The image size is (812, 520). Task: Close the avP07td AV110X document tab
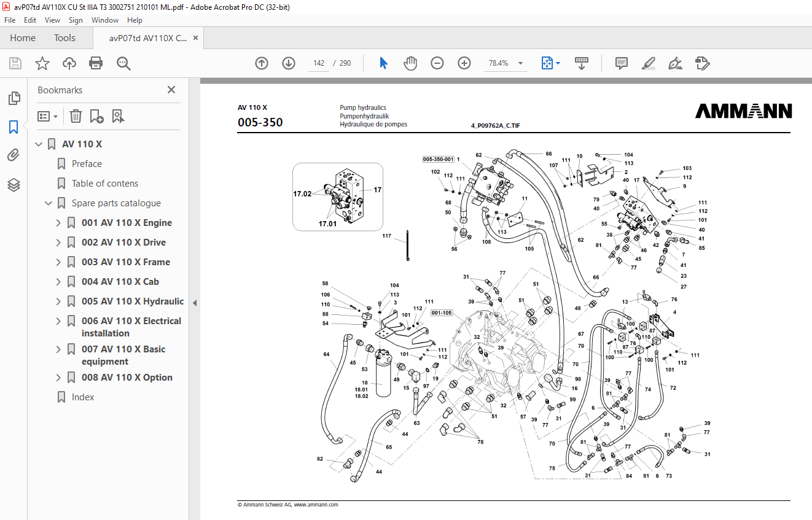click(196, 38)
